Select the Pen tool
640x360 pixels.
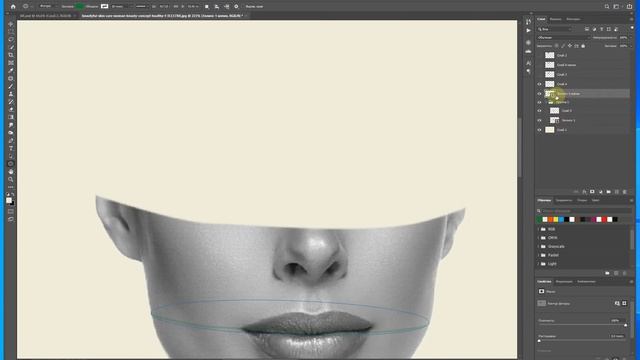pos(11,140)
